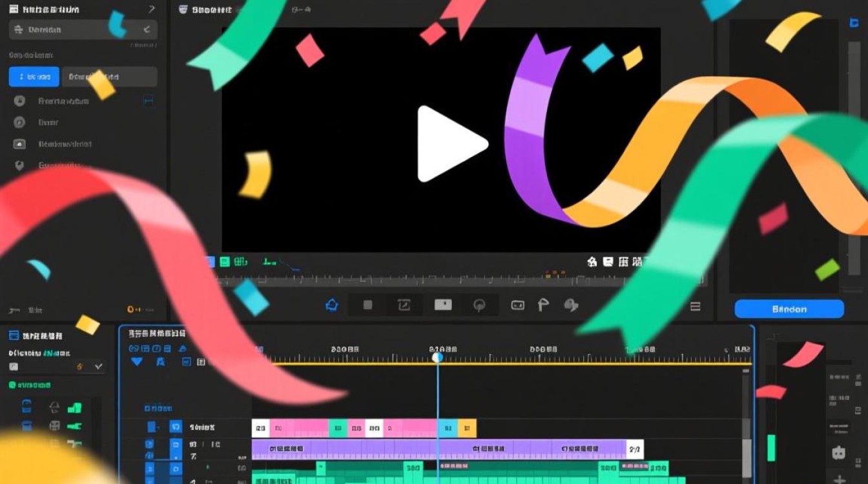Select the yellow clip ending the pink track
The width and height of the screenshot is (868, 484).
pyautogui.click(x=467, y=428)
